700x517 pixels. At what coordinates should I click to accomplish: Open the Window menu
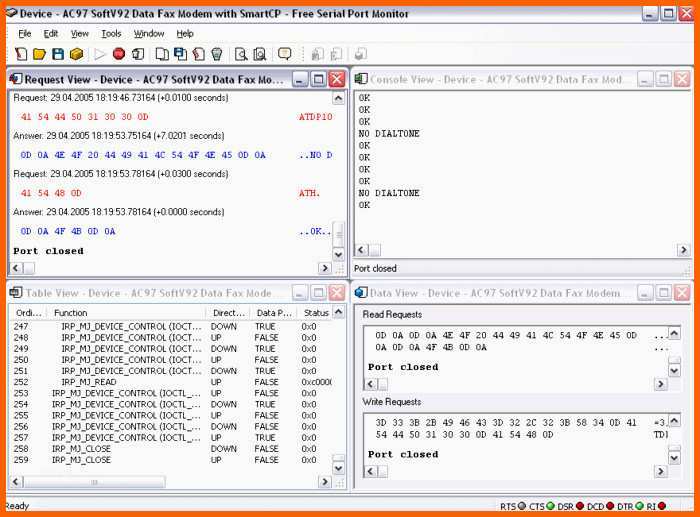point(149,33)
